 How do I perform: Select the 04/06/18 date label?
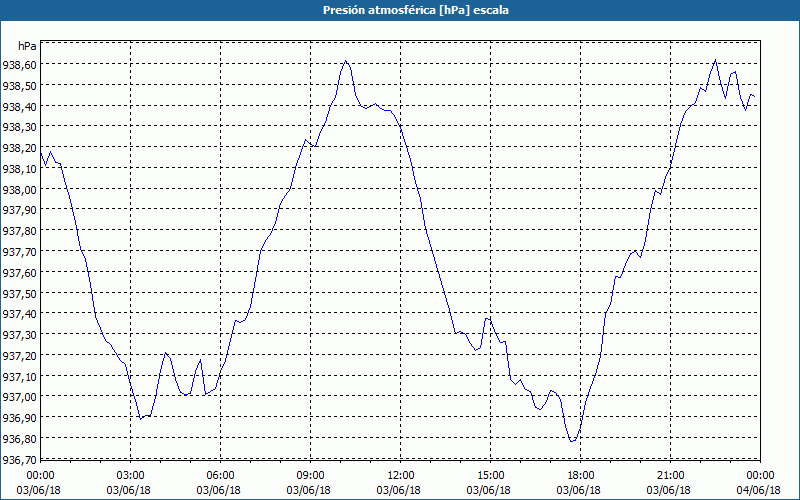tap(758, 490)
